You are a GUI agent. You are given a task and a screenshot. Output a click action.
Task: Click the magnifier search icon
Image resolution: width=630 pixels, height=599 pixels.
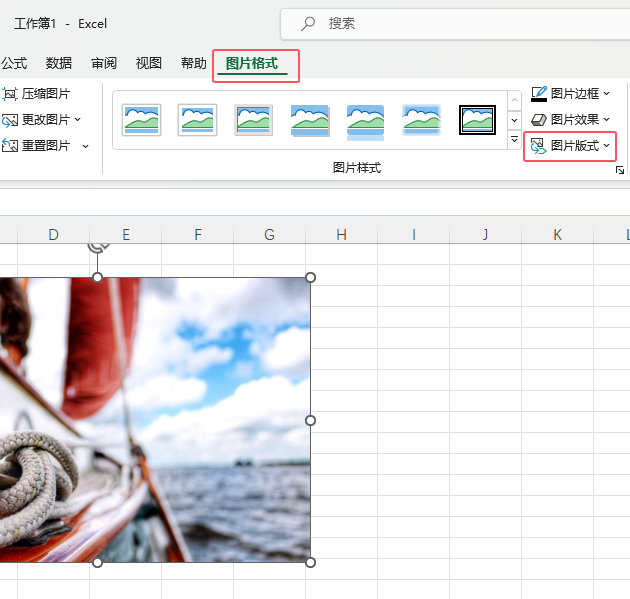(308, 24)
